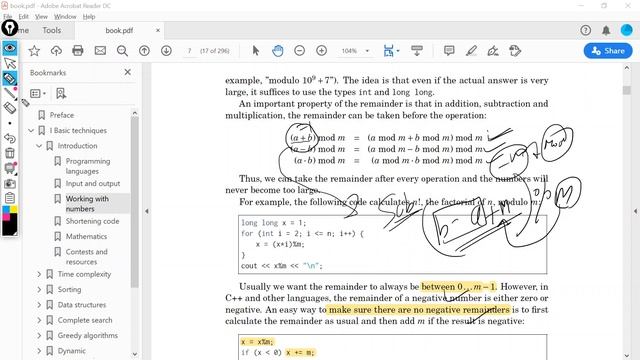Click the stamp tool icon
The height and width of the screenshot is (360, 640).
(515, 51)
